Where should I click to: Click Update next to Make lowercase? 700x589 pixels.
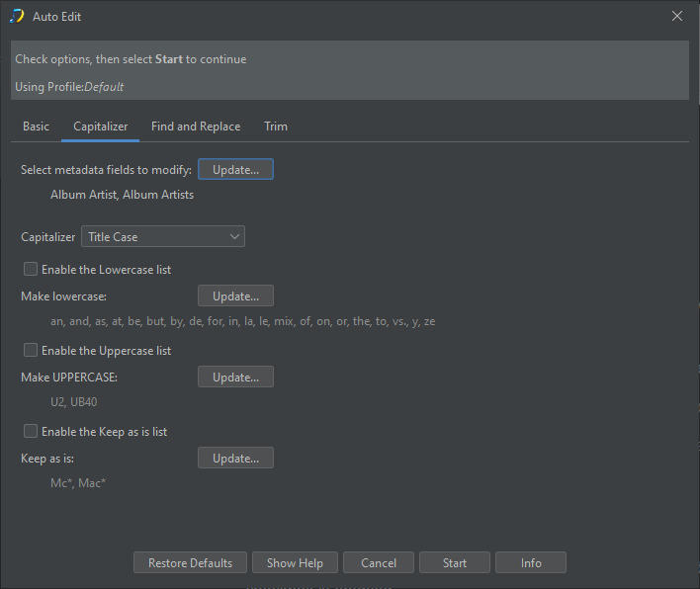235,296
